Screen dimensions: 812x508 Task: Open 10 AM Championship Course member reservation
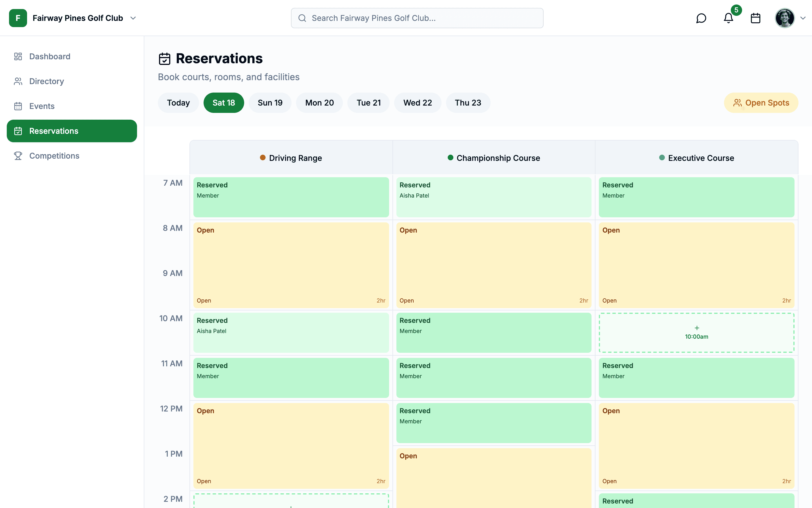(x=494, y=333)
